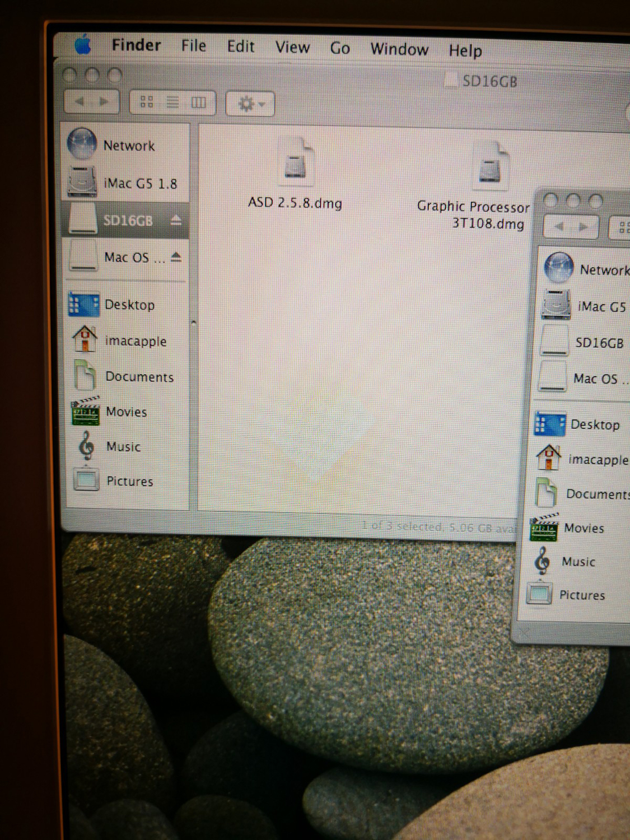The width and height of the screenshot is (630, 840).
Task: Minimize the SD16GB Finder window
Action: click(92, 74)
